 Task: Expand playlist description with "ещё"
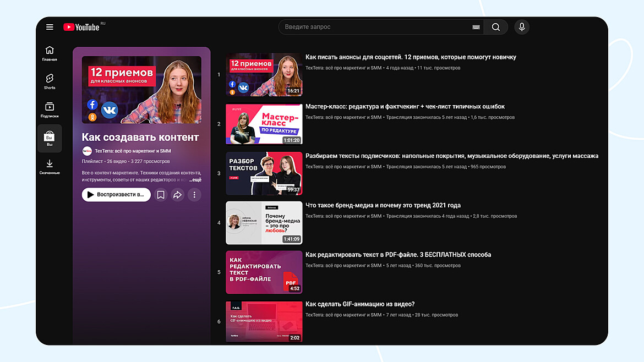coord(195,180)
